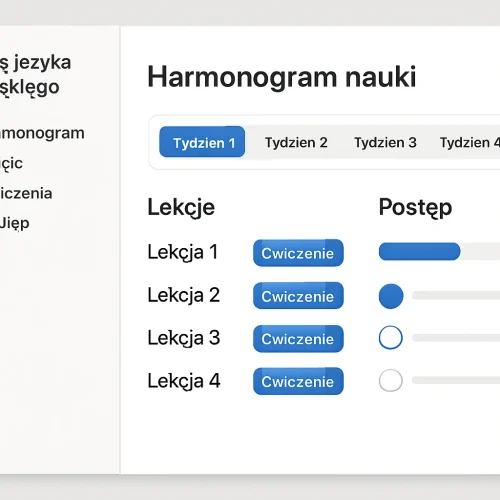Select the blue-outlined circle for Lekcja 3

click(391, 337)
